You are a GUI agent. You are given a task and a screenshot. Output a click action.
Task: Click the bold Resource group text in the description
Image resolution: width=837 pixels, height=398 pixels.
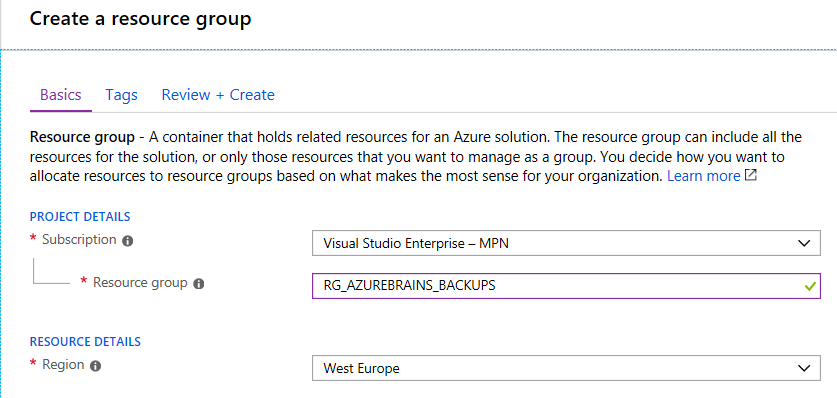(x=83, y=138)
